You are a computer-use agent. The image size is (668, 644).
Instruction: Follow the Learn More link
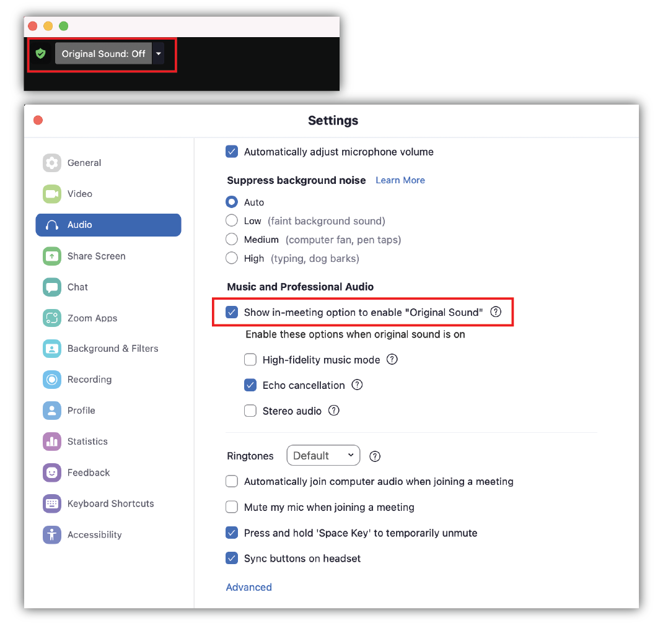[x=400, y=180]
